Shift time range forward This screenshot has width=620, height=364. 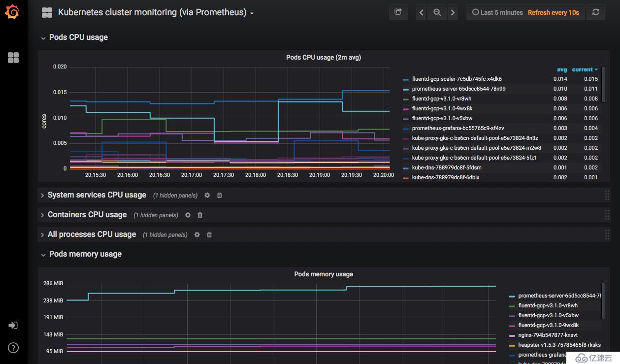pyautogui.click(x=453, y=13)
